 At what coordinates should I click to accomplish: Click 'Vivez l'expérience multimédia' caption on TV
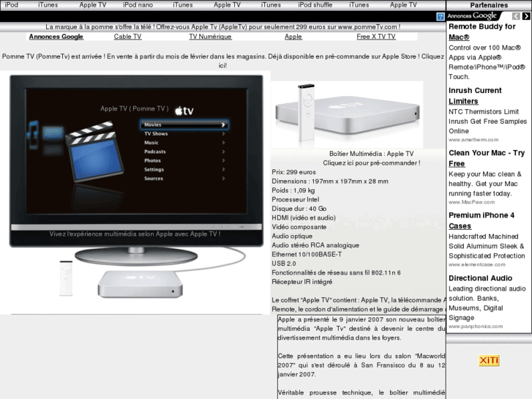coord(135,234)
